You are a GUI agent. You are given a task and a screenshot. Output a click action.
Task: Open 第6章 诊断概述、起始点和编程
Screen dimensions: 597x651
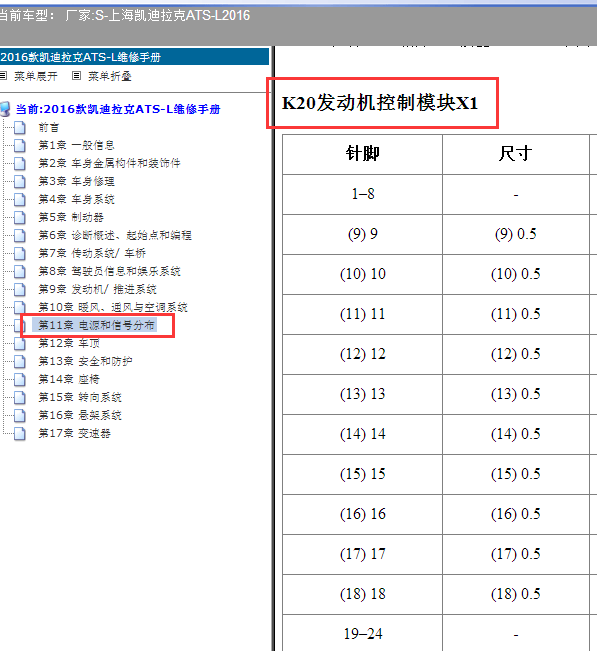tap(115, 235)
